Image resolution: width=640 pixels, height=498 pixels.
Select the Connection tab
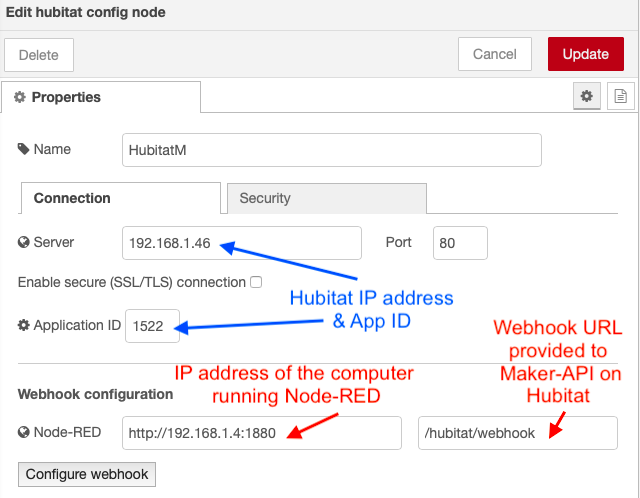point(121,198)
